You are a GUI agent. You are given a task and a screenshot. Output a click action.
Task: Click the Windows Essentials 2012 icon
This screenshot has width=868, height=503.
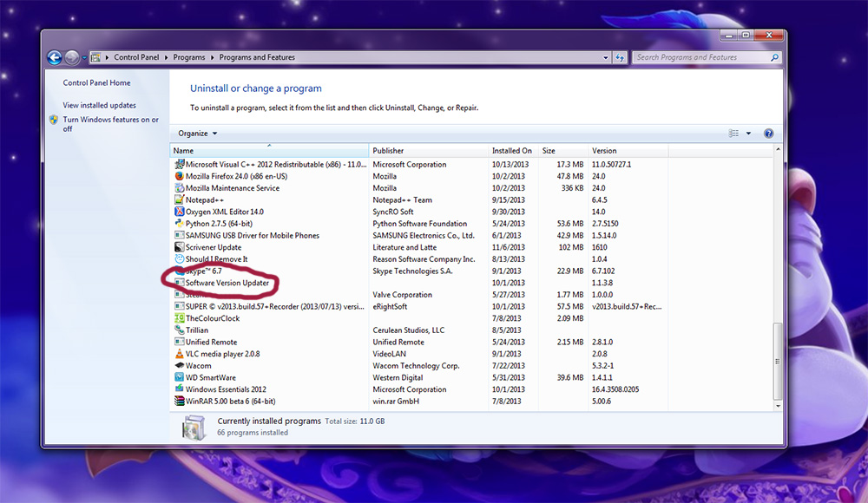[x=180, y=389]
